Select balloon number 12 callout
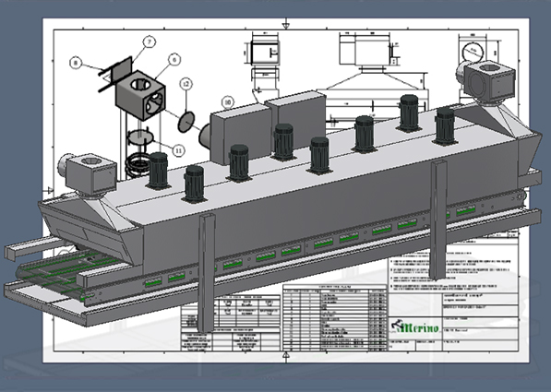 click(186, 84)
